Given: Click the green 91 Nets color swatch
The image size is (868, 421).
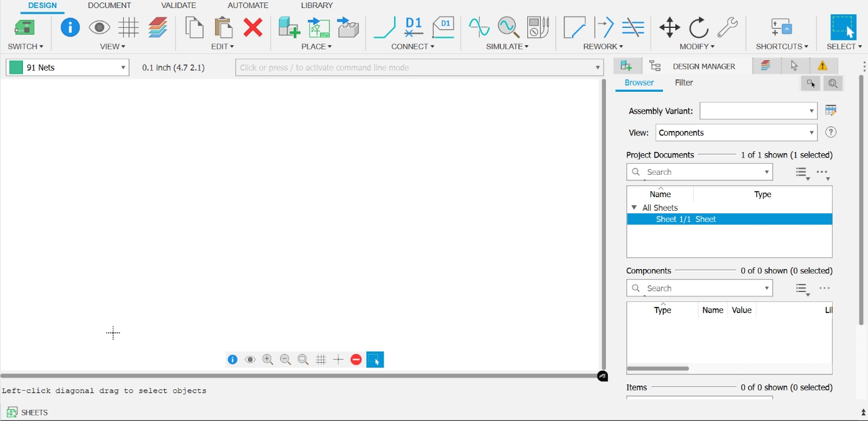Looking at the screenshot, I should tap(16, 68).
